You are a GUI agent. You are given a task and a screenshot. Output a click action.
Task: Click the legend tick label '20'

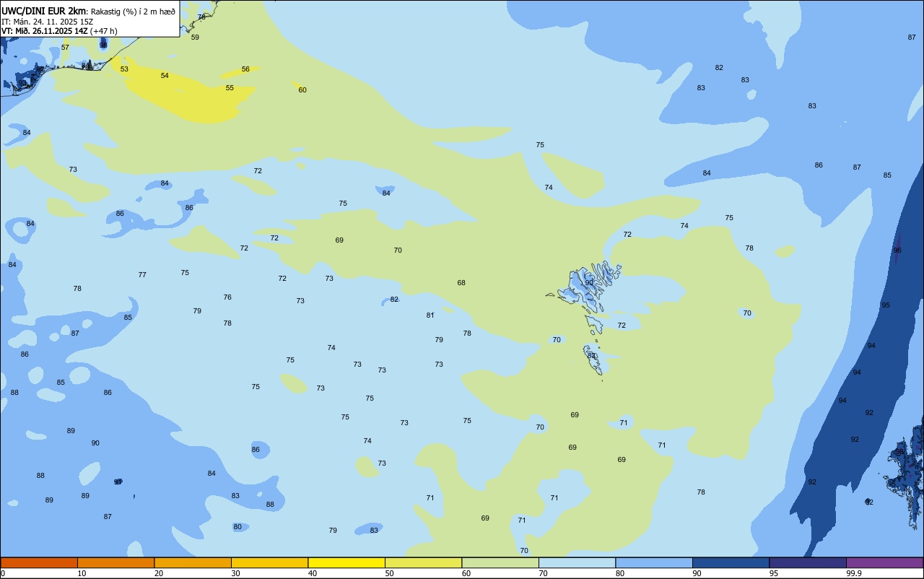pyautogui.click(x=159, y=573)
